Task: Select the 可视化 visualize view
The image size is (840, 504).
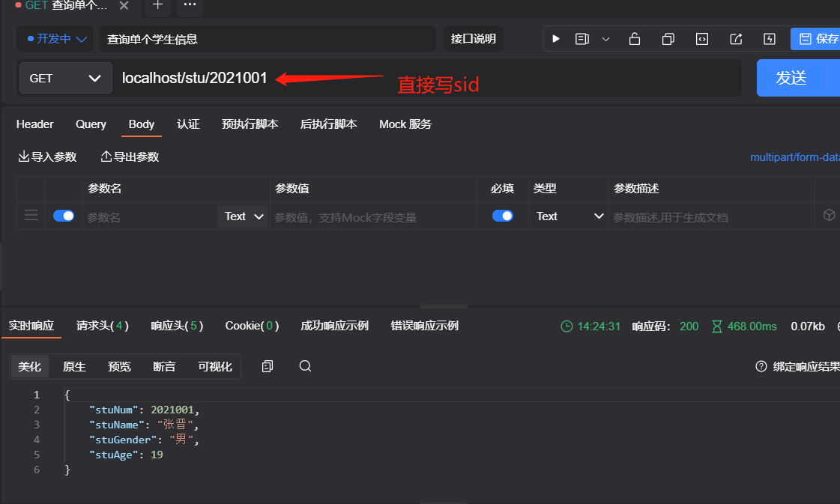Action: click(215, 366)
